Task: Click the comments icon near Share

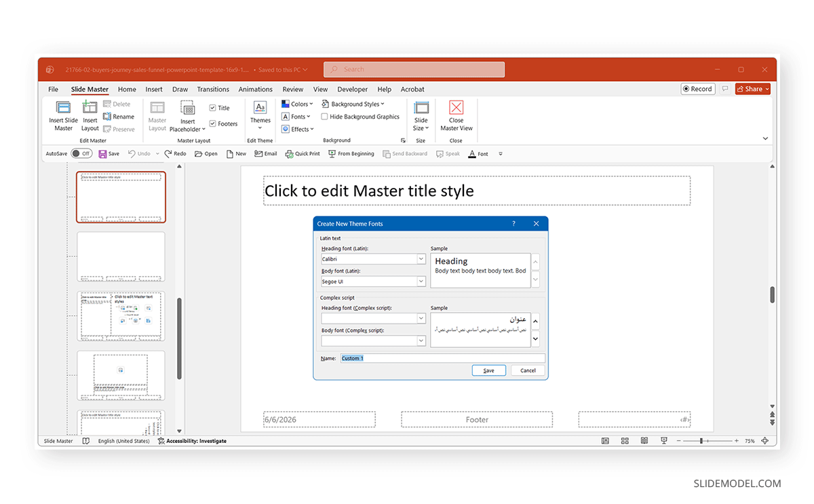Action: (x=725, y=89)
